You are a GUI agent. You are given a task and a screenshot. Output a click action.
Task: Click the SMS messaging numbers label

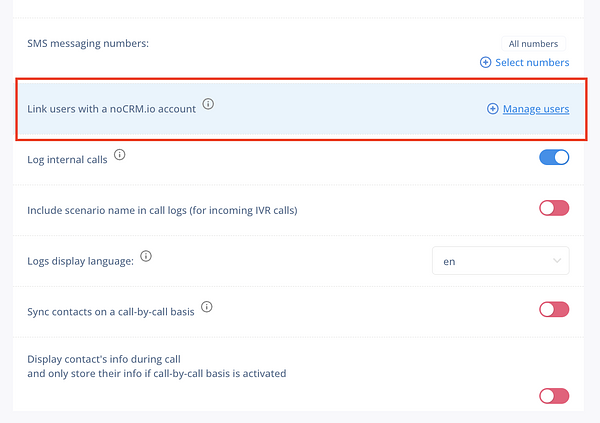pos(88,44)
